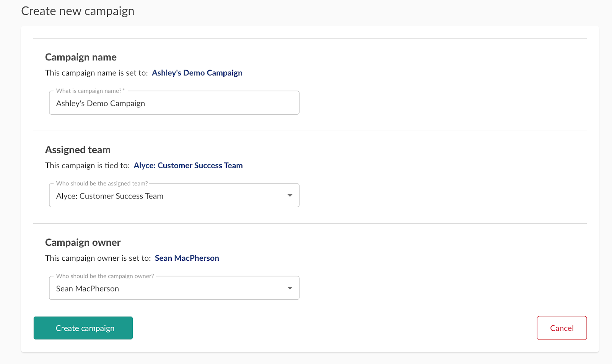This screenshot has width=612, height=364.
Task: Open the assigned team dropdown
Action: [174, 195]
